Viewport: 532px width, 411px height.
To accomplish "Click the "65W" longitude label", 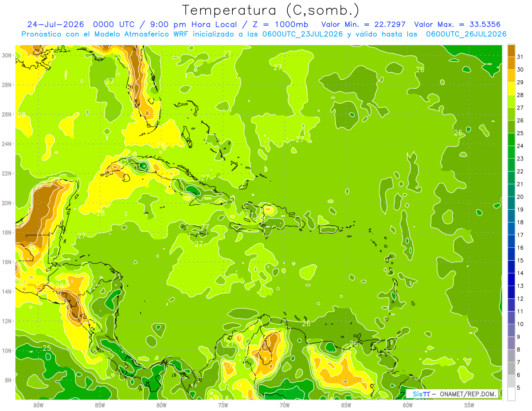I will click(346, 405).
